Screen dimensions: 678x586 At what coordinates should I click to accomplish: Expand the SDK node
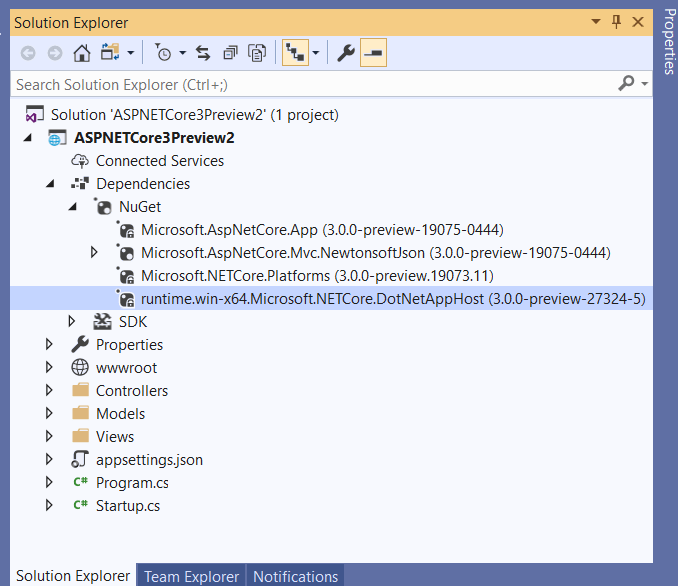point(72,321)
